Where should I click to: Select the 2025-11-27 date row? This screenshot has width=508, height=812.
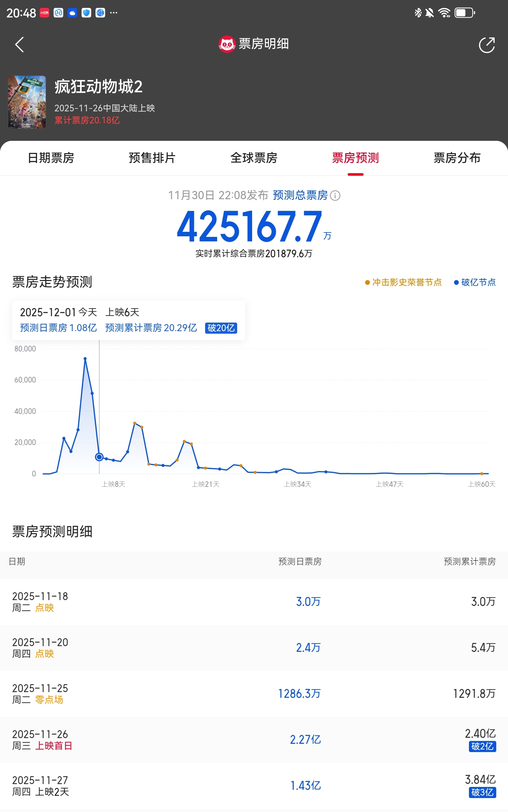coord(254,786)
